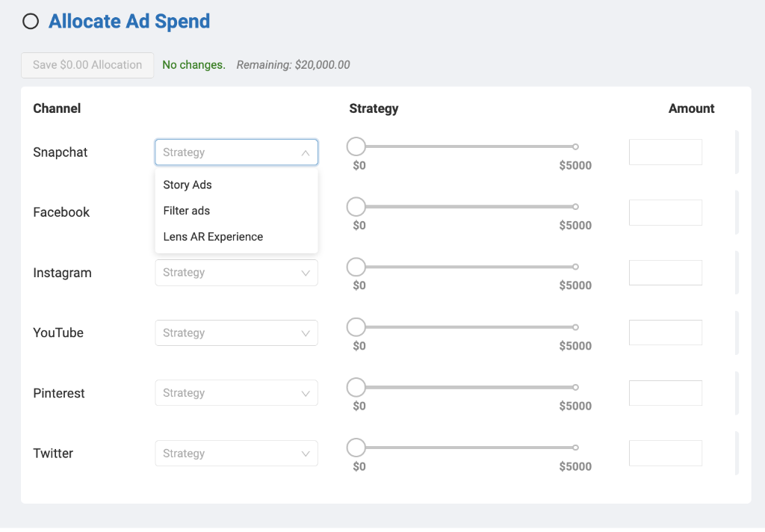Click the Pinterest slider $5000 endpoint
The width and height of the screenshot is (765, 532).
pos(574,387)
